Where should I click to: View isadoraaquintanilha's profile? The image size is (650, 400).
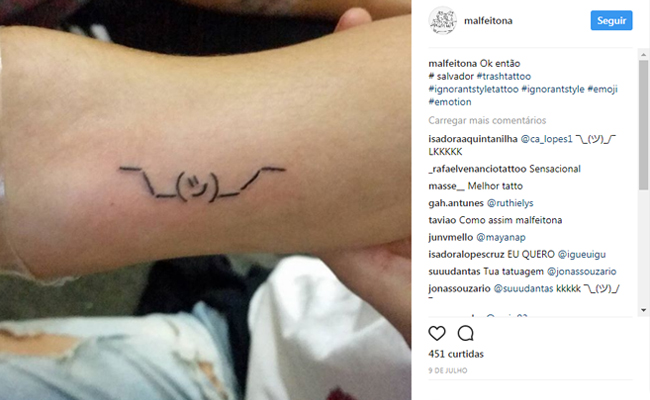[x=473, y=139]
